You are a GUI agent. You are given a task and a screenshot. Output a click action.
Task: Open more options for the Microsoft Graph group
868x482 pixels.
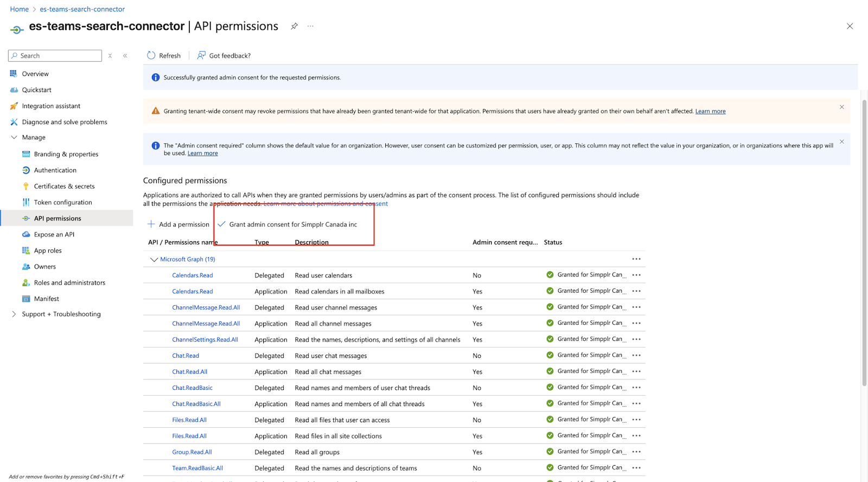636,259
